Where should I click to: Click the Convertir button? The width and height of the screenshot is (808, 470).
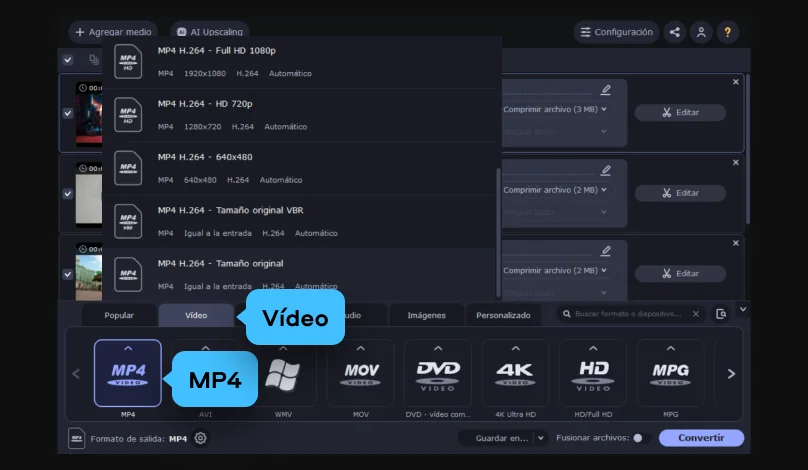click(701, 438)
